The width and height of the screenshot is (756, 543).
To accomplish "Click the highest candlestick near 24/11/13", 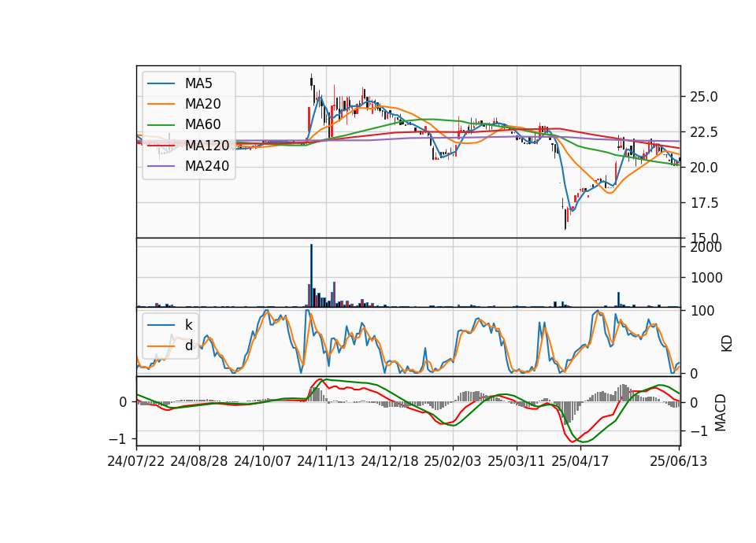I will click(312, 81).
